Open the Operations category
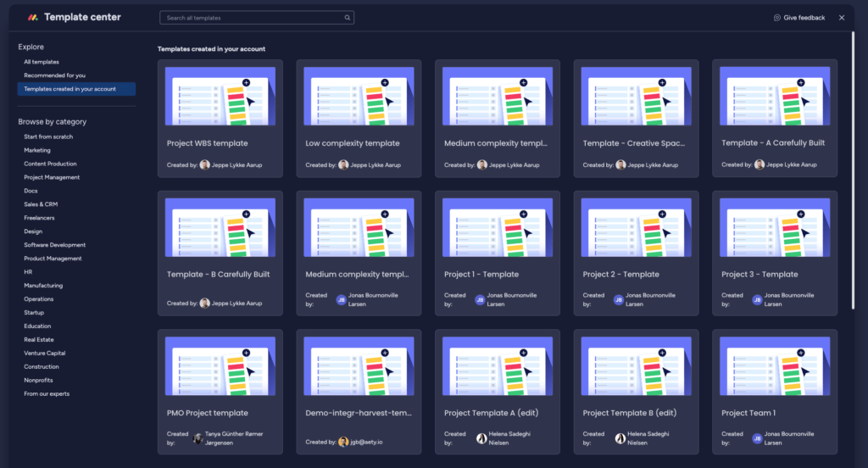This screenshot has height=468, width=868. 39,299
